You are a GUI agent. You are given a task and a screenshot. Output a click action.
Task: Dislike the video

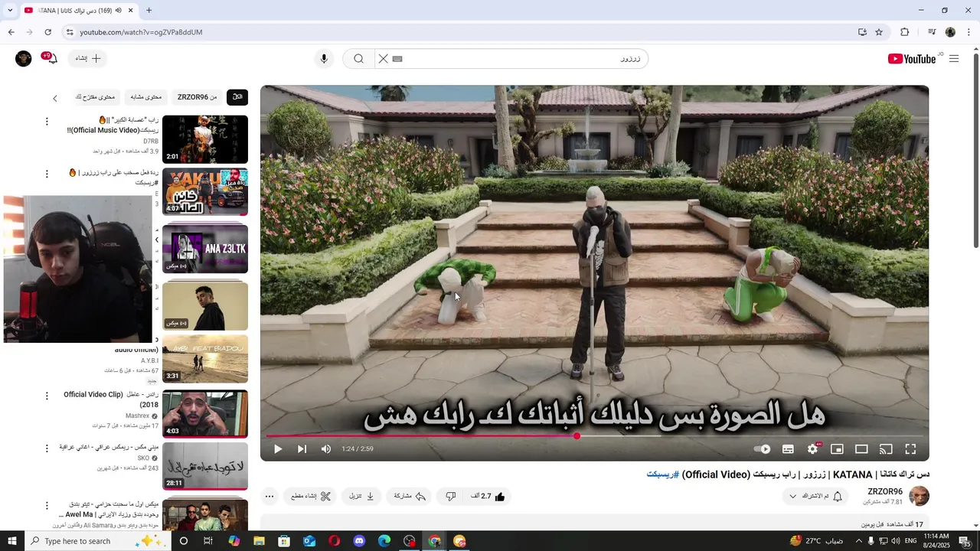pos(451,496)
